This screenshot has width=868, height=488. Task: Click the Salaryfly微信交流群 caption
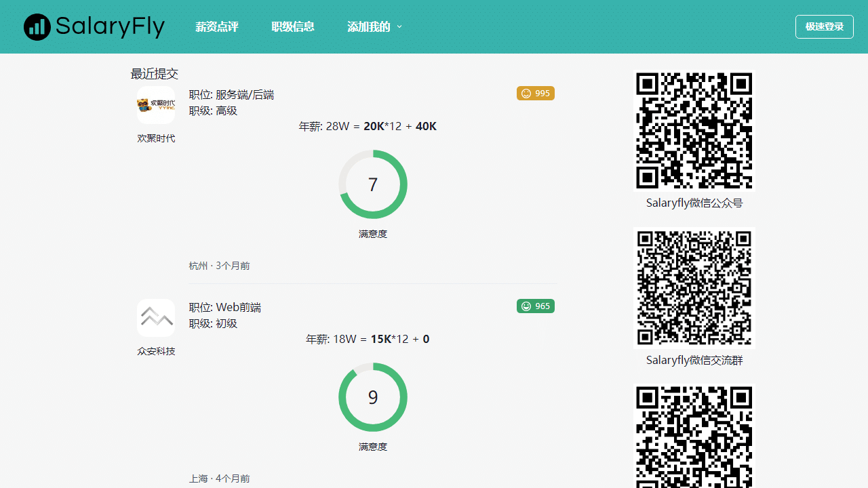(x=694, y=361)
